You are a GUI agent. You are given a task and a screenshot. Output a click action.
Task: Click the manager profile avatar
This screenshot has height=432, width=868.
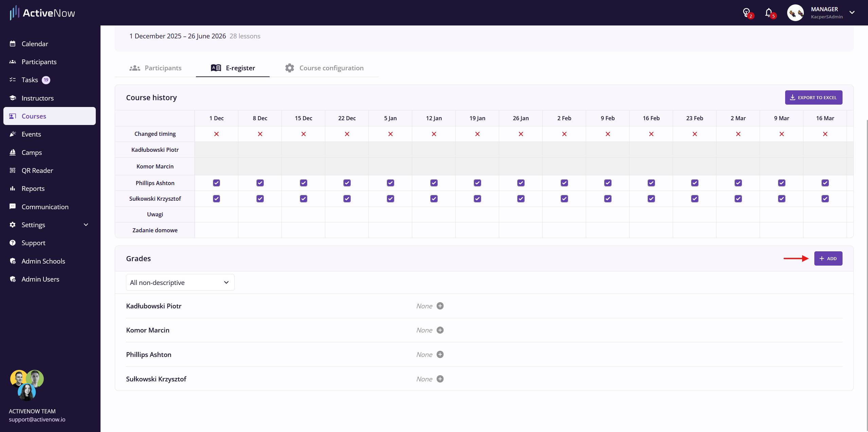[x=795, y=13]
